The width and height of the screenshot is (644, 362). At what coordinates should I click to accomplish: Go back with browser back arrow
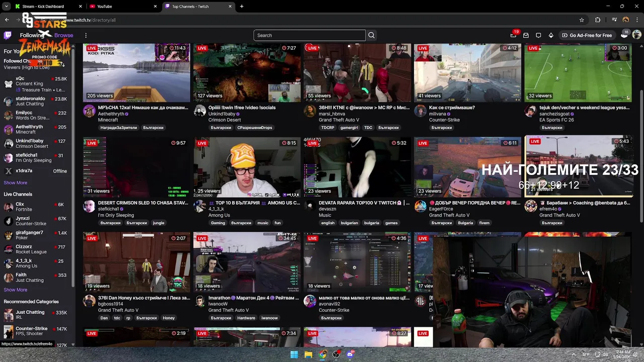point(7,20)
